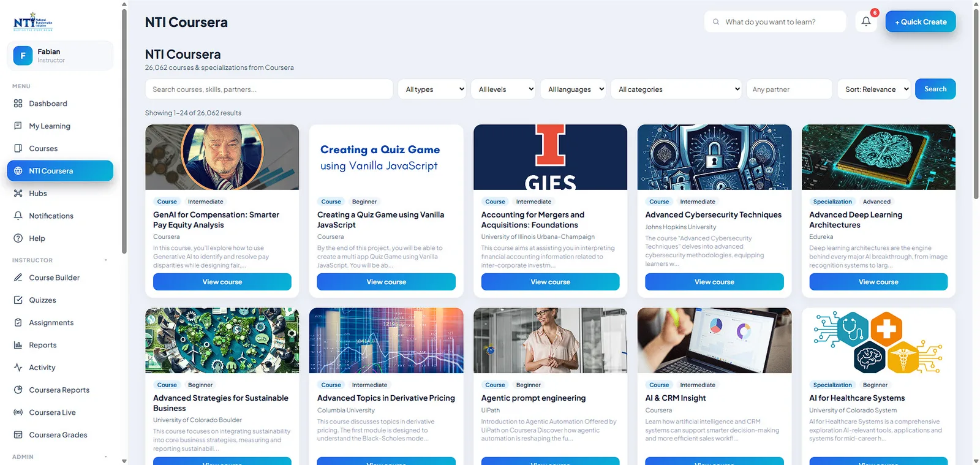Open the All types dropdown

432,89
